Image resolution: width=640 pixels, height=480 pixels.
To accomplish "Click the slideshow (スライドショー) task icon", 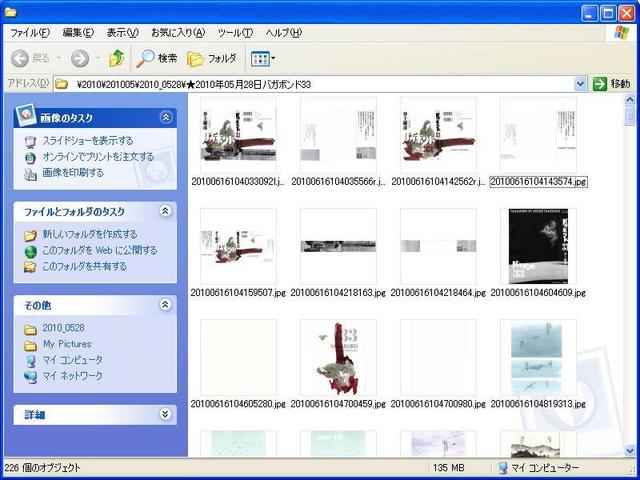I will (x=31, y=141).
